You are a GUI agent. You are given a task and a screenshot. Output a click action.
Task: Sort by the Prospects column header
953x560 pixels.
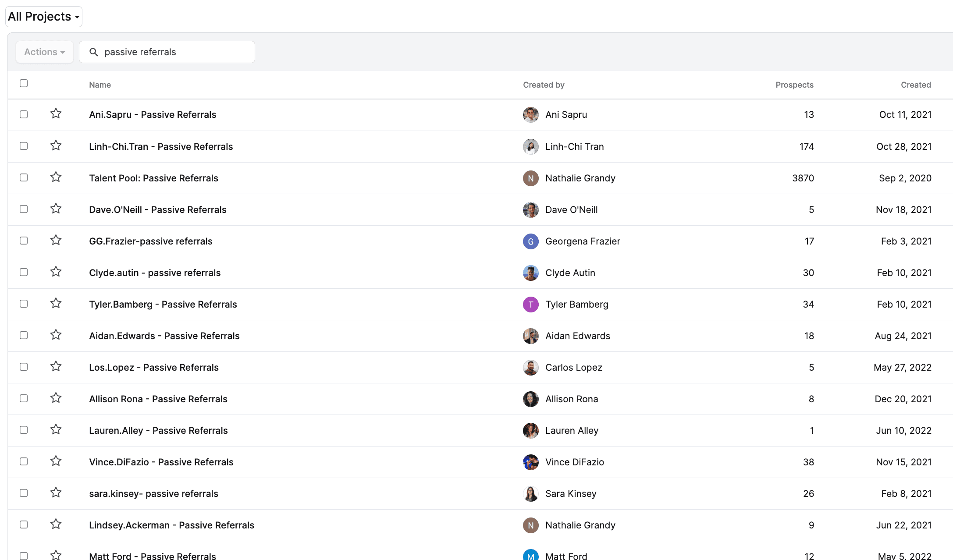pos(794,85)
